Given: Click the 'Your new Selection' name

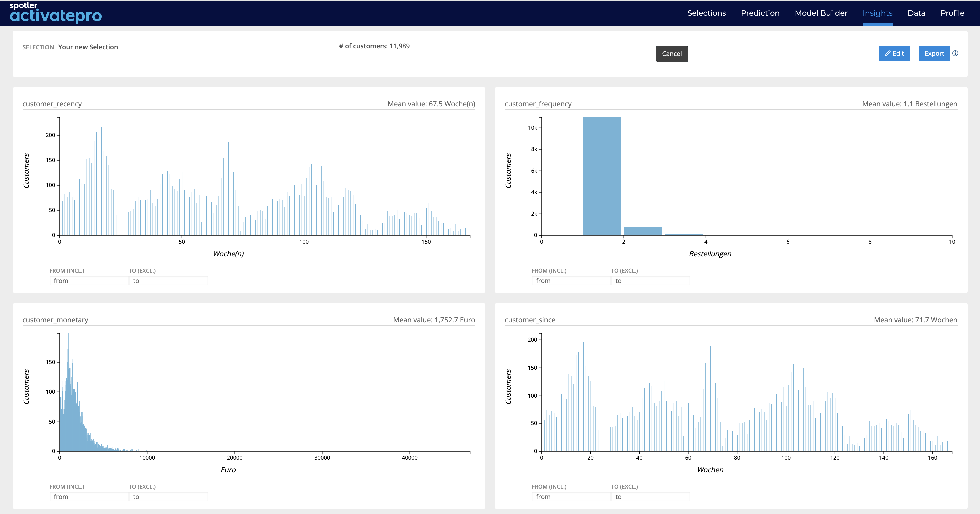Looking at the screenshot, I should click(88, 47).
